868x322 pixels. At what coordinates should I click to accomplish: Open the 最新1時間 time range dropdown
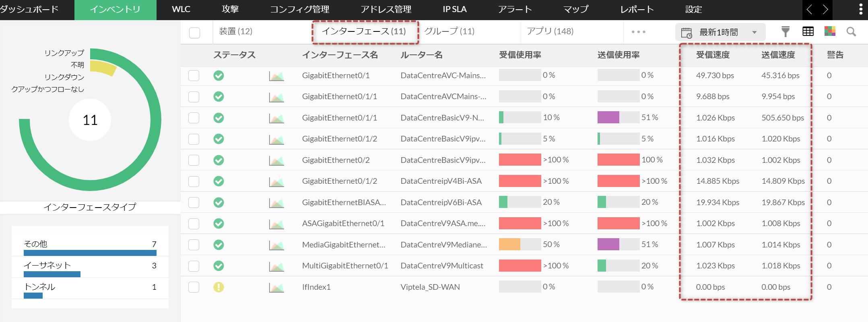click(x=720, y=32)
